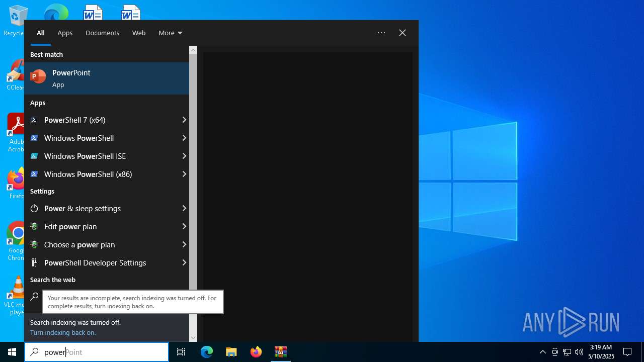Click the PowerShell Developer Settings icon

pyautogui.click(x=34, y=262)
